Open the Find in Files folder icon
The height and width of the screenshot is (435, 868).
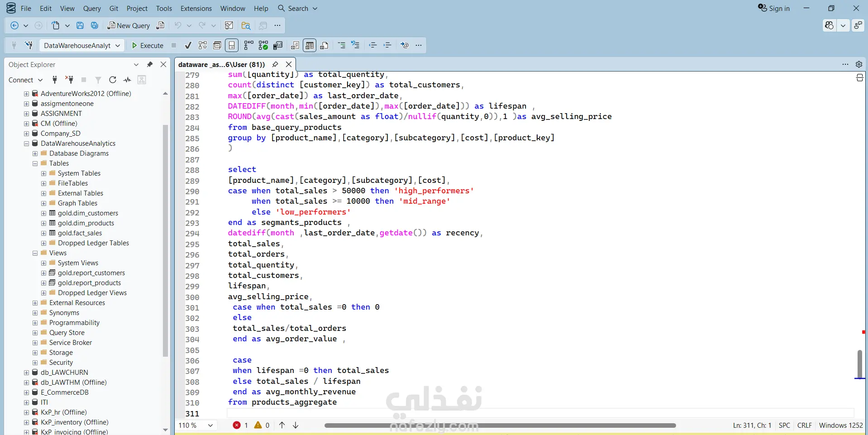pos(246,26)
